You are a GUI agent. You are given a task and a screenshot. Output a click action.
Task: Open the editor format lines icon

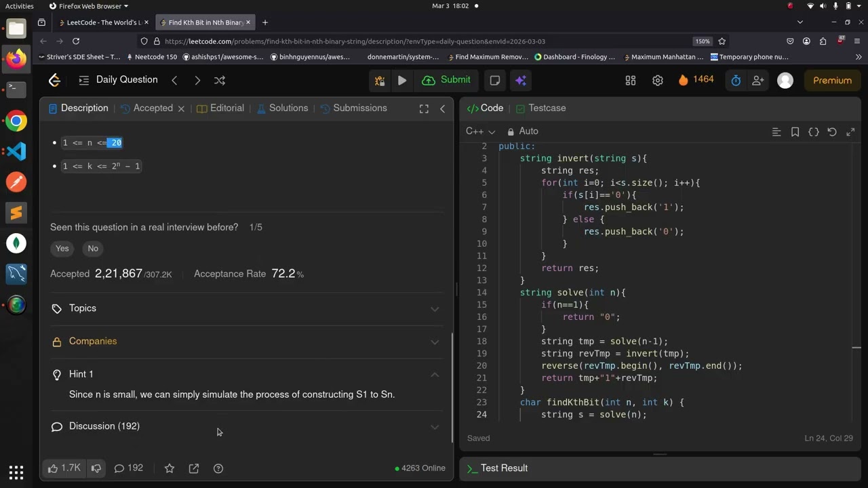tap(776, 132)
